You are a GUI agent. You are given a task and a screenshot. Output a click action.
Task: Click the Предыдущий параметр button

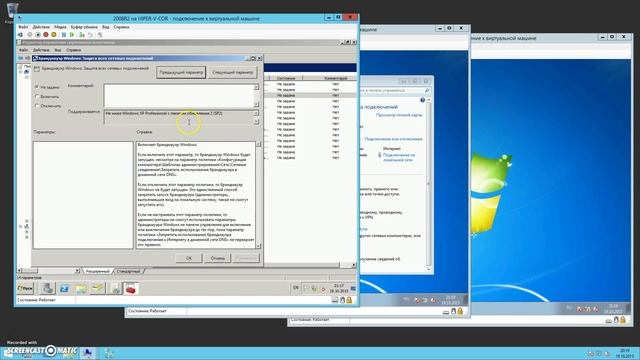[x=181, y=72]
